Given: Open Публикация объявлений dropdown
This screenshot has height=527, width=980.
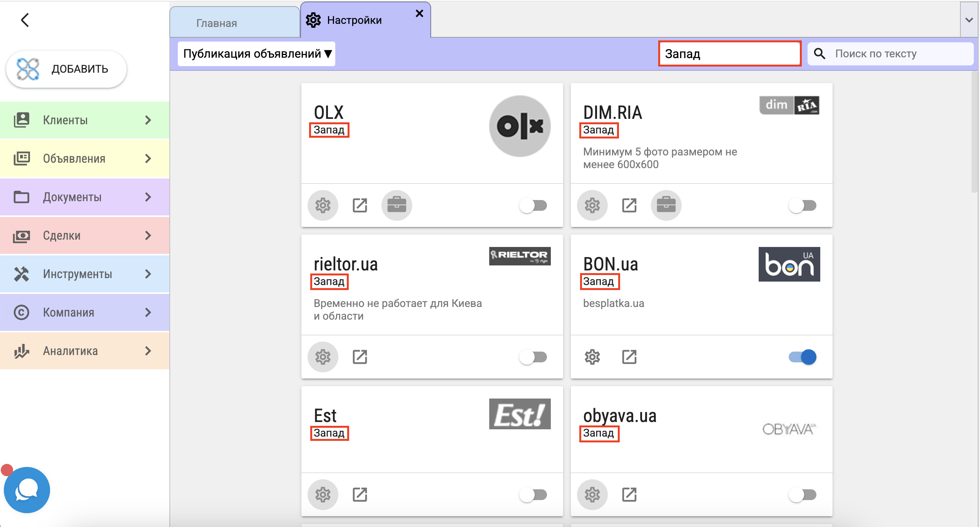Looking at the screenshot, I should pos(256,53).
